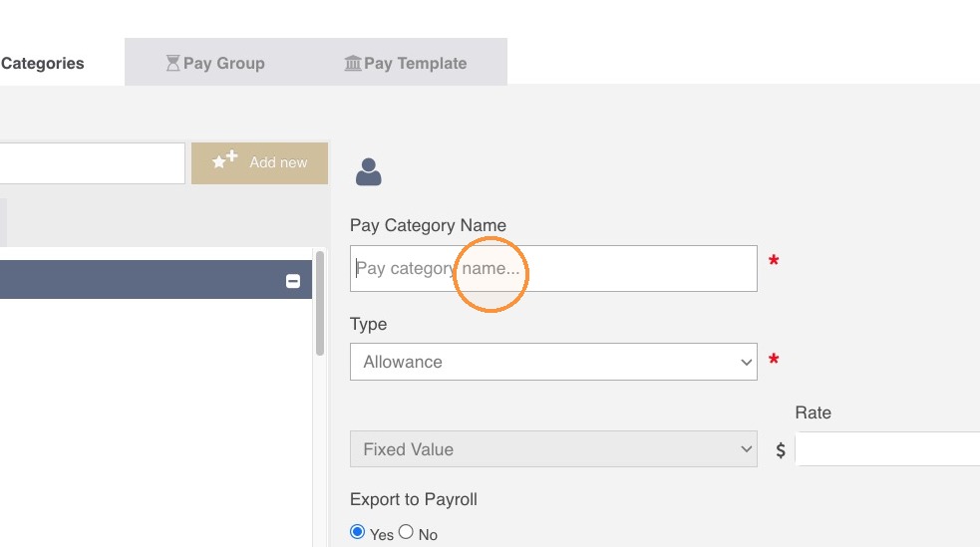The width and height of the screenshot is (980, 547).
Task: Click the Rate label
Action: click(x=813, y=412)
